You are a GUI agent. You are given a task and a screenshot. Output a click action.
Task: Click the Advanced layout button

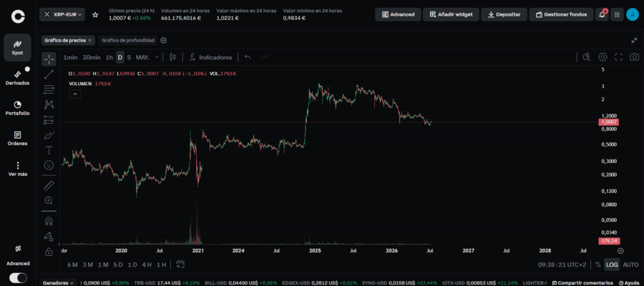pyautogui.click(x=398, y=14)
